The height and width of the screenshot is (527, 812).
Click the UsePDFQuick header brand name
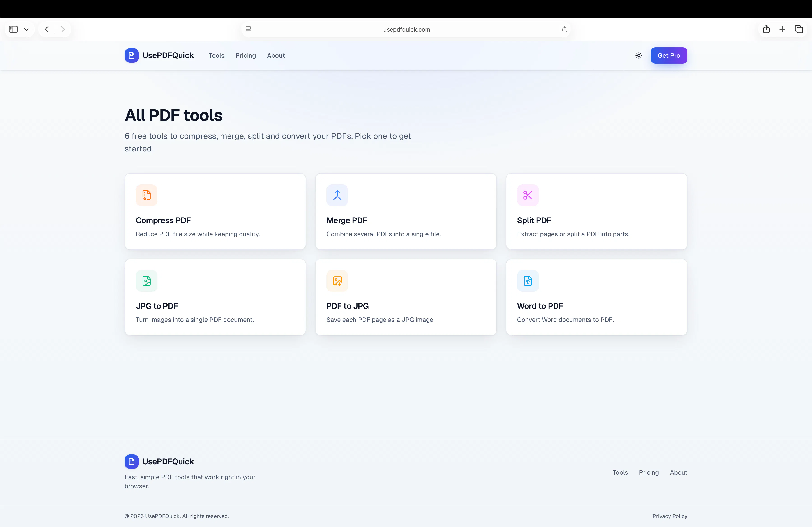(x=168, y=55)
